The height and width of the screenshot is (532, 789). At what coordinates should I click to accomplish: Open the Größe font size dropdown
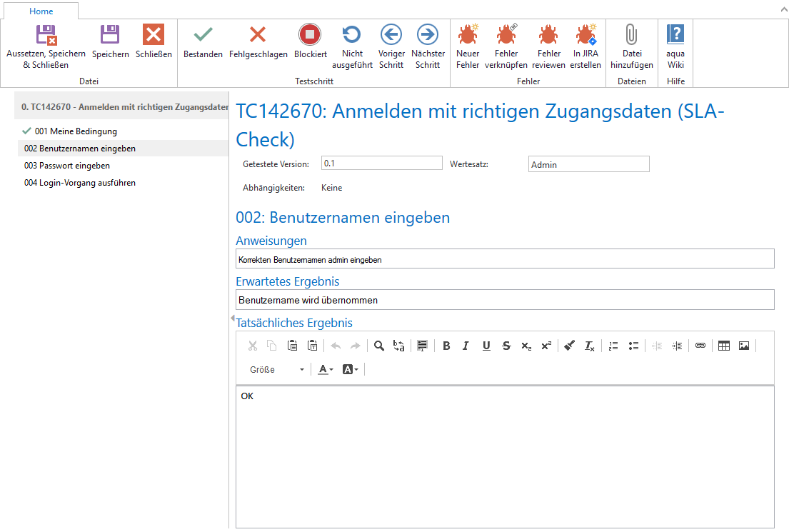[277, 370]
